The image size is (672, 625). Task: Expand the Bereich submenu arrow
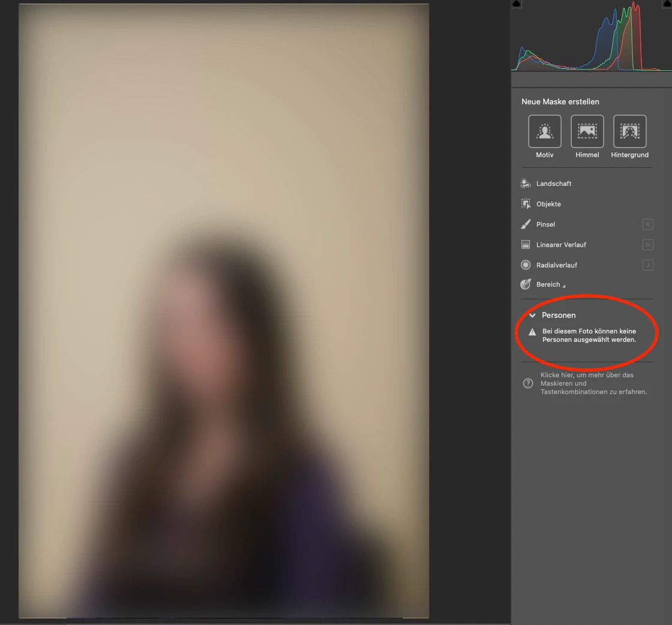pos(563,286)
